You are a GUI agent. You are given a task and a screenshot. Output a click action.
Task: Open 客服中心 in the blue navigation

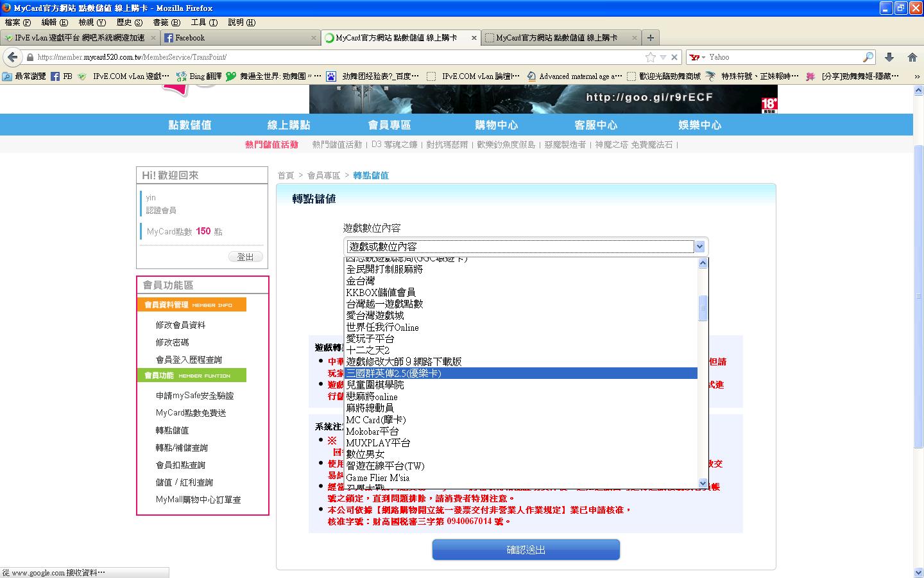point(596,125)
